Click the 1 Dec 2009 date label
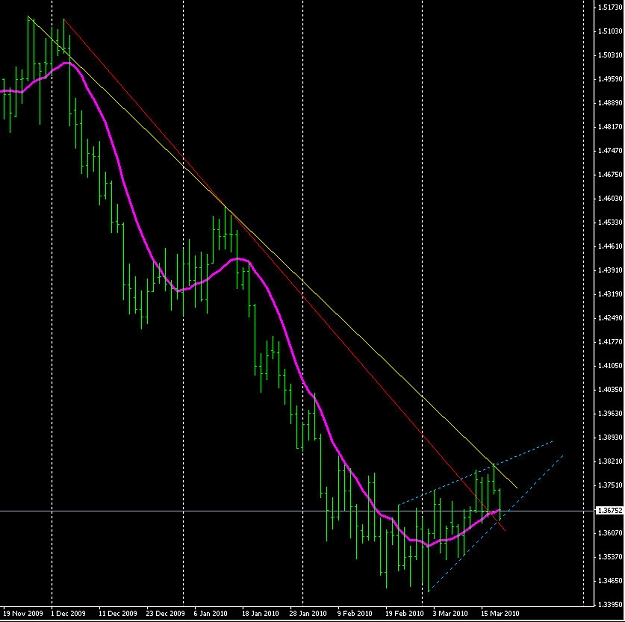The height and width of the screenshot is (622, 625). pyautogui.click(x=68, y=613)
